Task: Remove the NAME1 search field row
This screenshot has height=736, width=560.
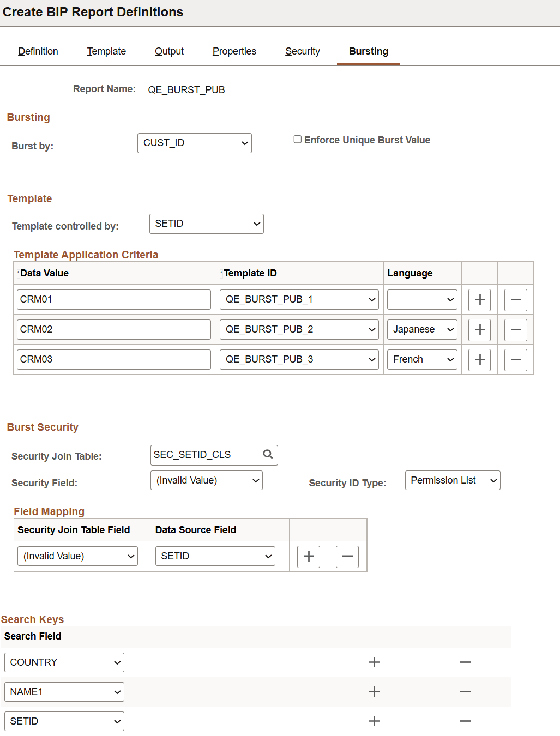Action: coord(465,691)
